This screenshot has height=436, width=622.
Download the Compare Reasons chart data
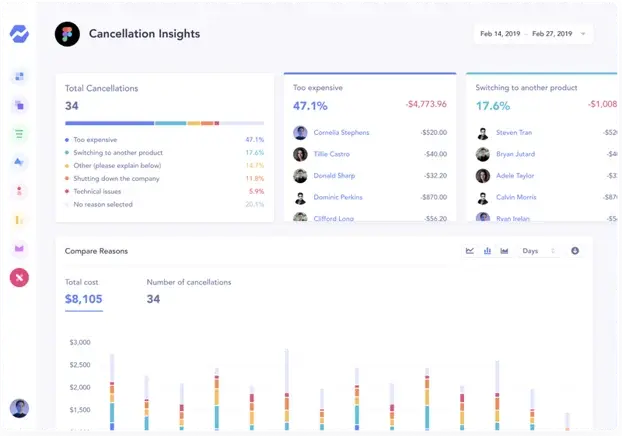pyautogui.click(x=575, y=251)
